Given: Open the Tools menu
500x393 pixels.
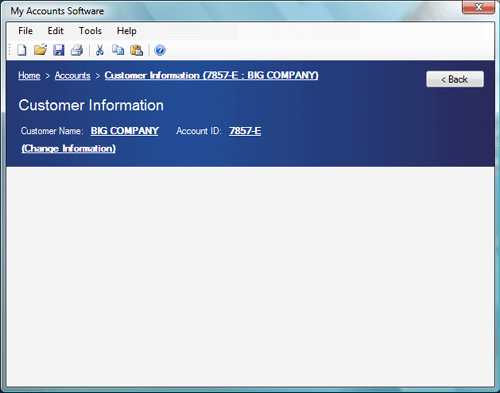Looking at the screenshot, I should [90, 31].
